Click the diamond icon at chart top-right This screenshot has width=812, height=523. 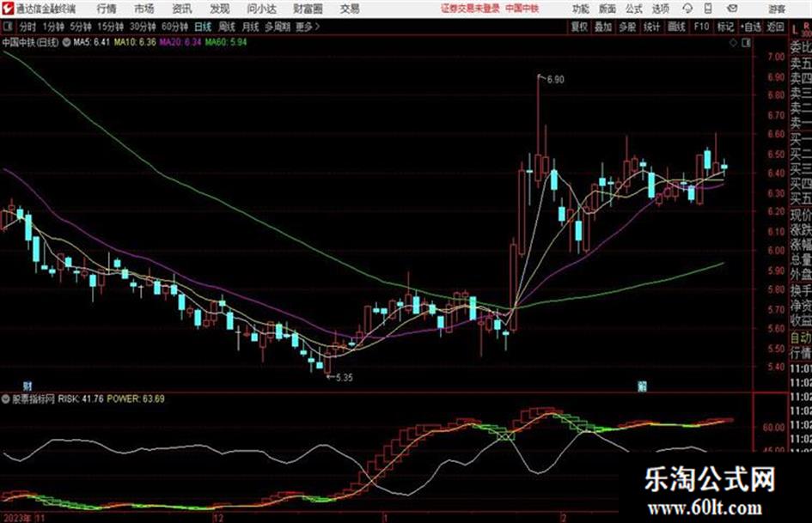coord(733,43)
